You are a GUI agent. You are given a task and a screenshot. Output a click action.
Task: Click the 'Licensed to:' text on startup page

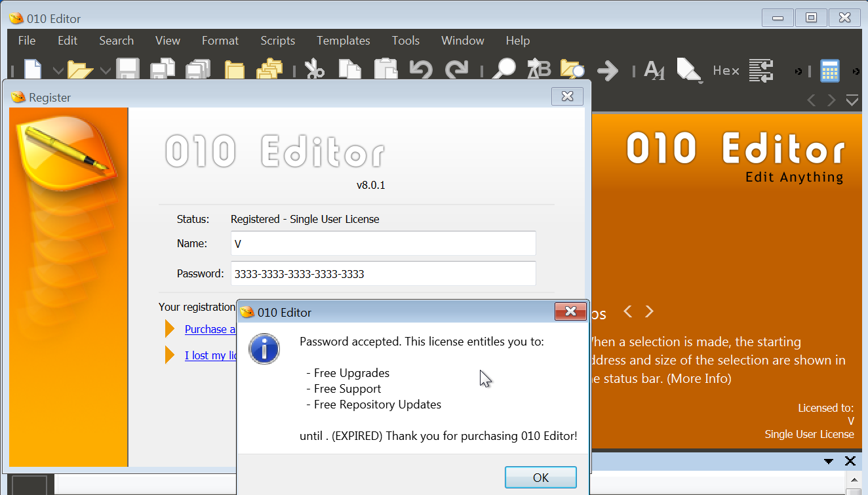tap(826, 408)
